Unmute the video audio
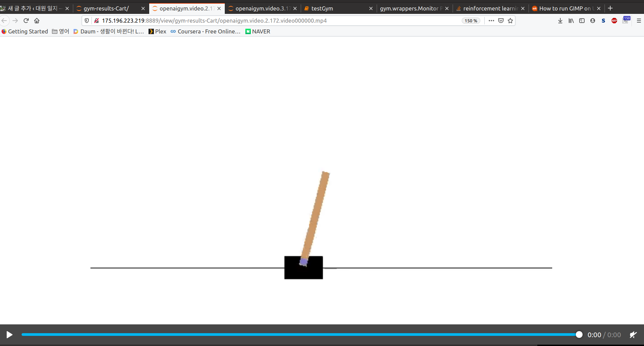Image resolution: width=644 pixels, height=346 pixels. pyautogui.click(x=633, y=335)
